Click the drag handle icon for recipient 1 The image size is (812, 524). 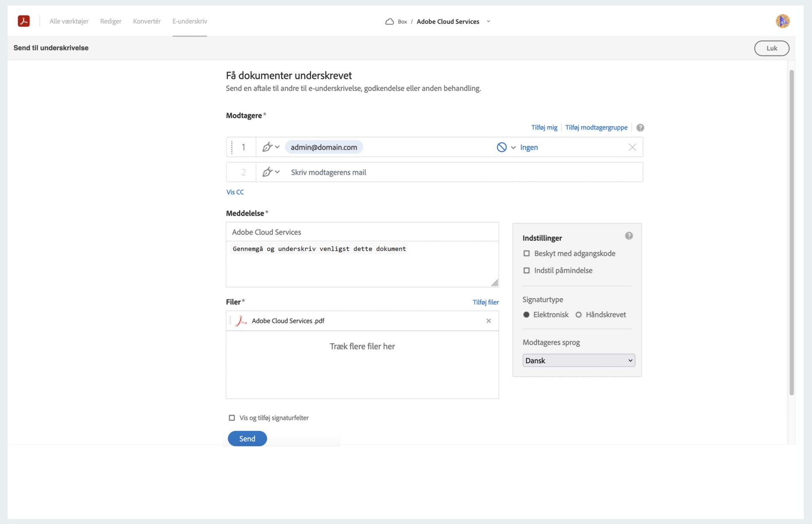coord(232,146)
